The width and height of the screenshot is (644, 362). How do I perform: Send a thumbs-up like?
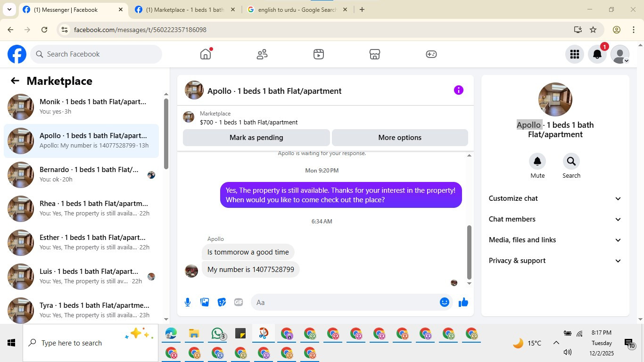tap(463, 302)
